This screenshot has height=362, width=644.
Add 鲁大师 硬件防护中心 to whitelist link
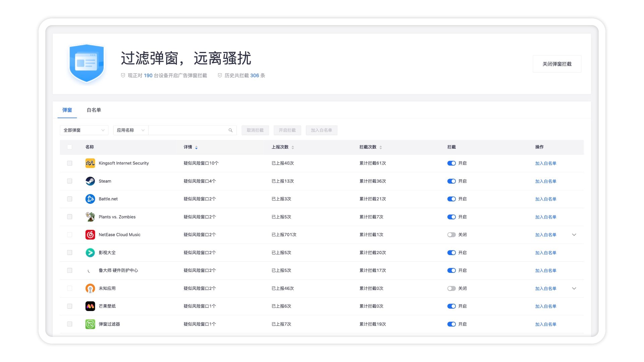545,270
